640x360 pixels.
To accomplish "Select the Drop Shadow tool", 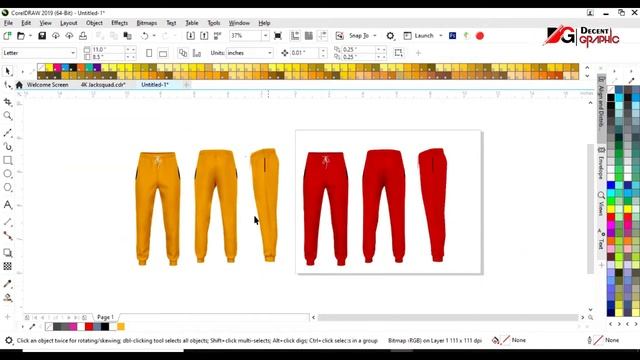I will [x=8, y=253].
